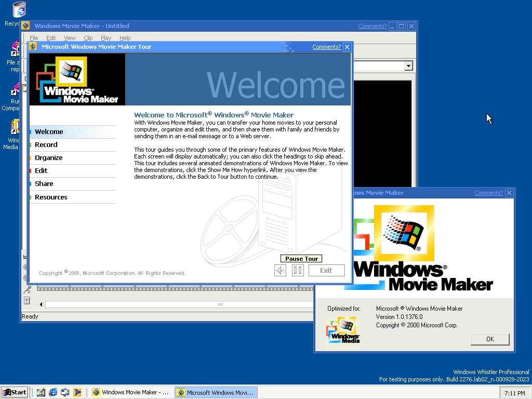The image size is (532, 399).
Task: Close the Movie Maker Tour window
Action: (x=347, y=47)
